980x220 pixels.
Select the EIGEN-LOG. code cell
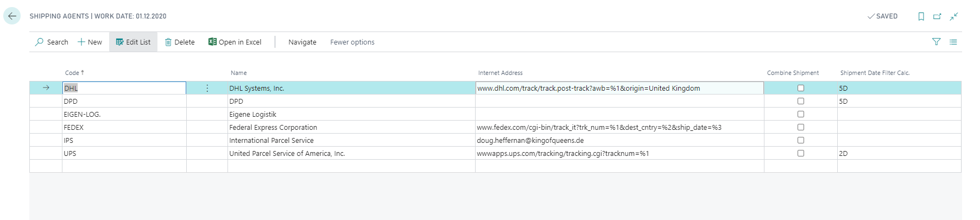point(124,114)
